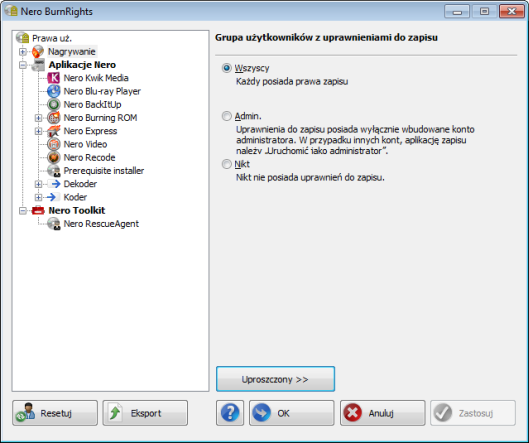Collapse the Nero Toolkit tree node

[x=23, y=211]
